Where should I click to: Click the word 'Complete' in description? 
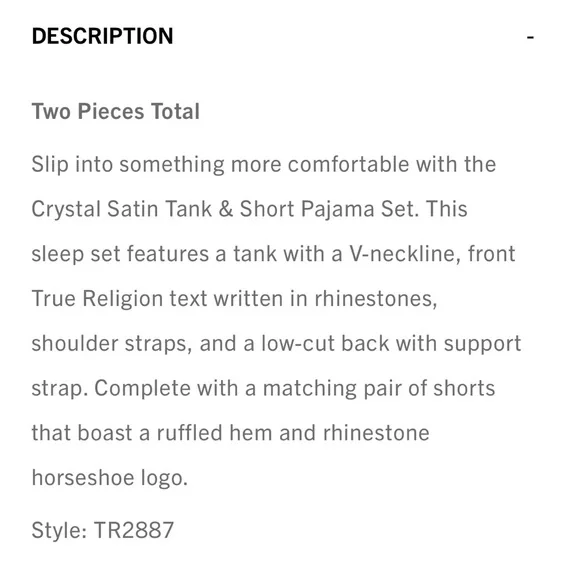tap(142, 388)
